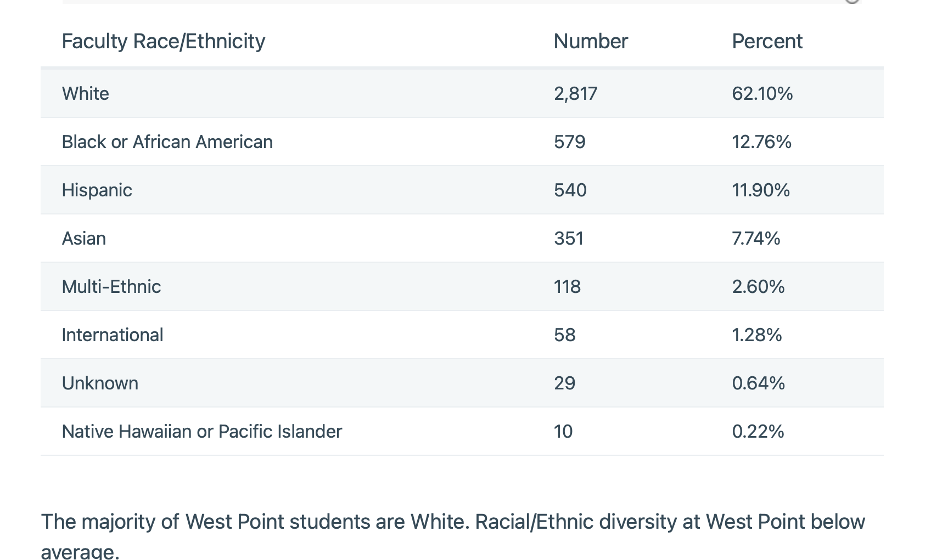The image size is (931, 560).
Task: Select the 2.60% percent value
Action: (x=758, y=287)
